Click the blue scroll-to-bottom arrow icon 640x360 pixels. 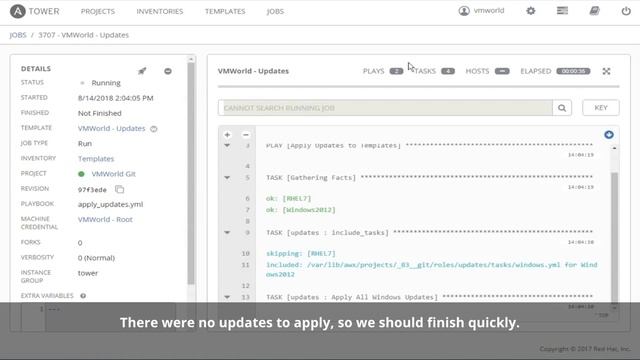tap(609, 135)
